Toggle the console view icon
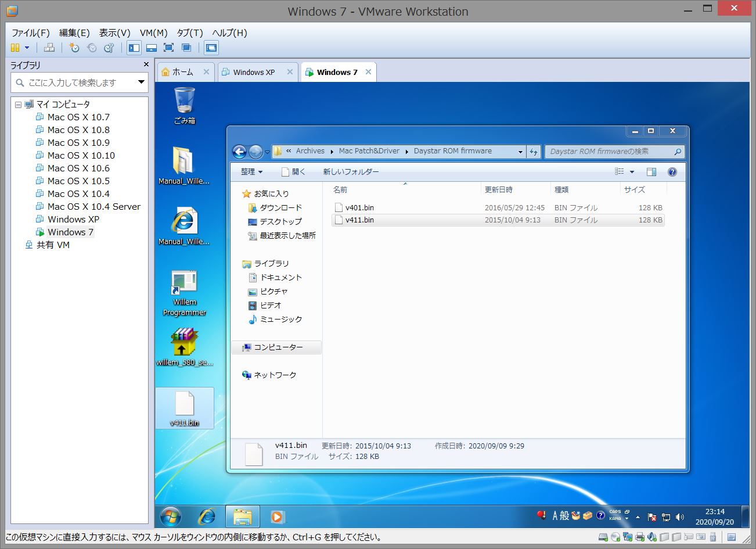The width and height of the screenshot is (756, 549). pyautogui.click(x=211, y=48)
